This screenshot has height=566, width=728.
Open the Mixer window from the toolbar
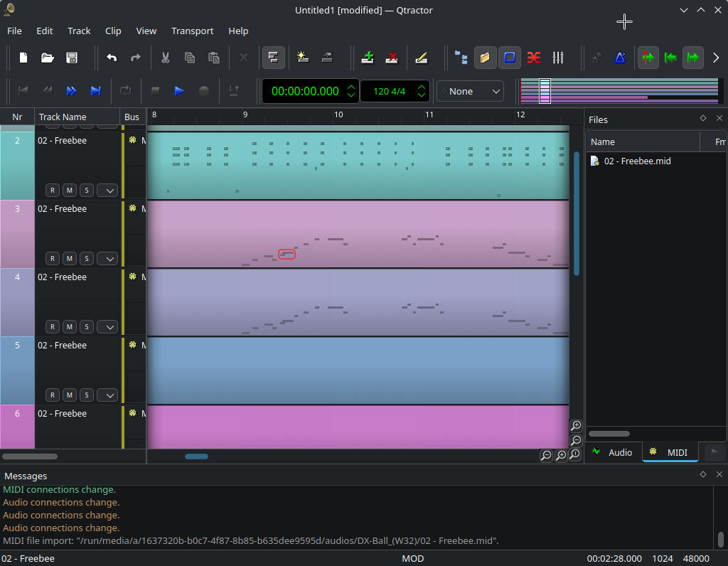click(x=558, y=58)
